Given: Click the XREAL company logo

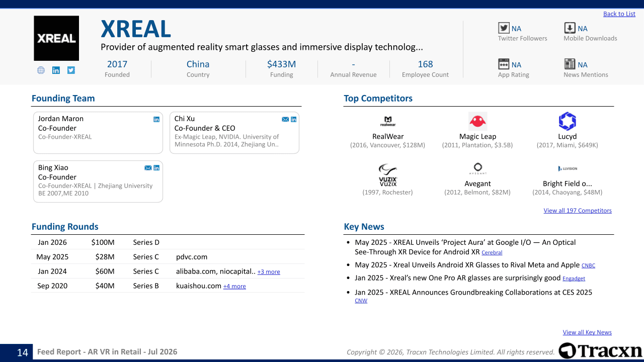Looking at the screenshot, I should click(56, 38).
